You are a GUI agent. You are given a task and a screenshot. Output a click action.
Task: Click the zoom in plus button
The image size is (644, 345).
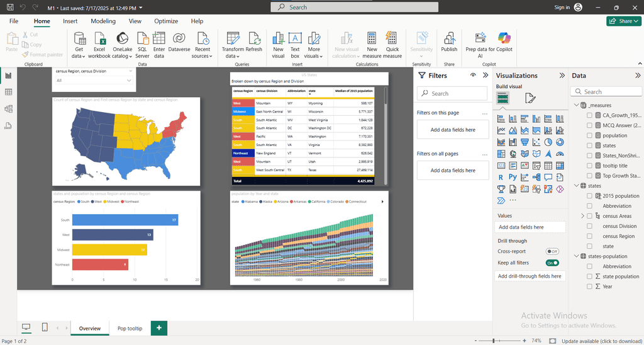[525, 341]
